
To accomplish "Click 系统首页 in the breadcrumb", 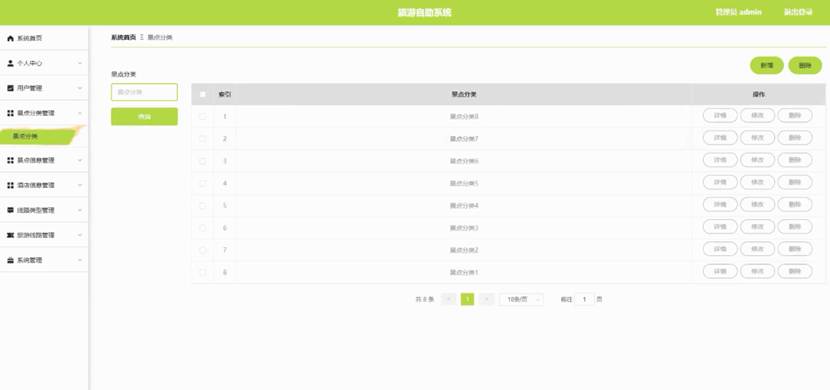I will click(123, 38).
